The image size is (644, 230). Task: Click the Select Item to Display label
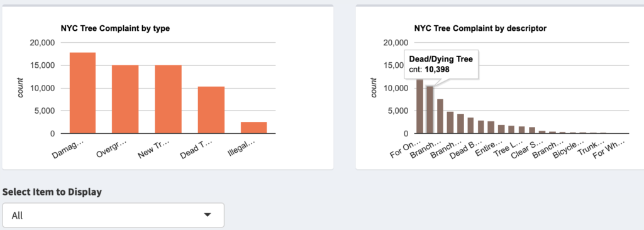tap(52, 192)
